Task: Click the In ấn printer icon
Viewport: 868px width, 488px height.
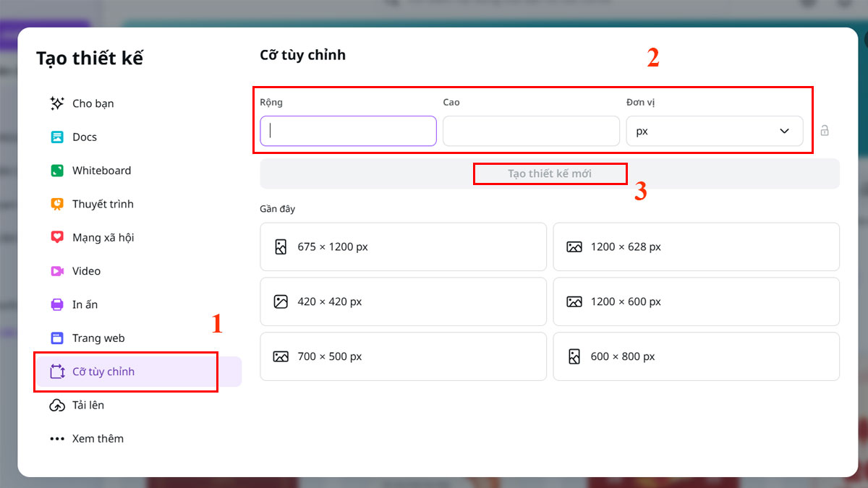Action: click(x=57, y=304)
